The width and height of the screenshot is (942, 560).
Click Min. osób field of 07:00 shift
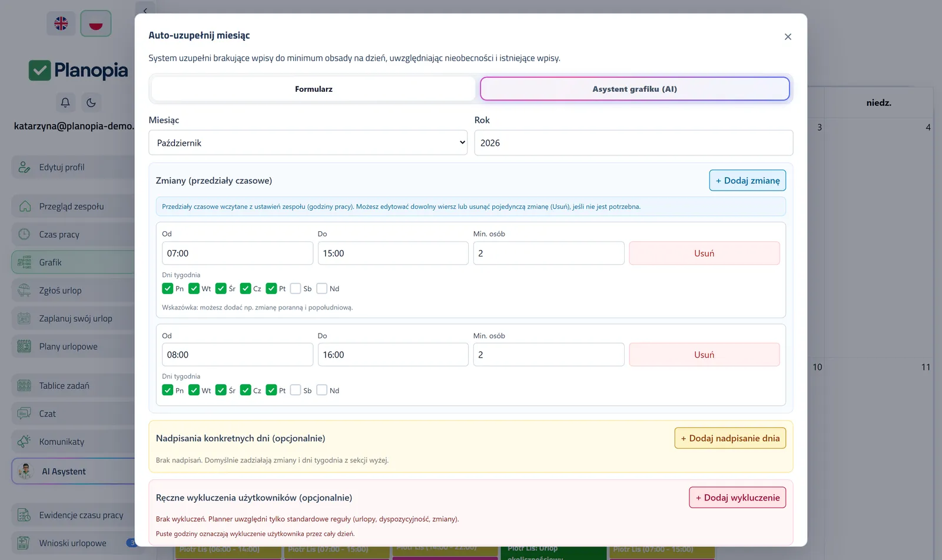click(x=549, y=254)
